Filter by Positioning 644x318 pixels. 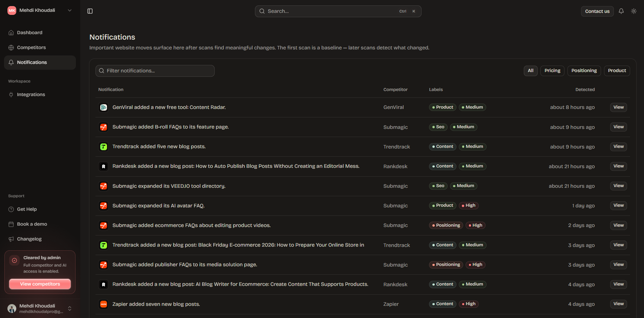pyautogui.click(x=584, y=71)
